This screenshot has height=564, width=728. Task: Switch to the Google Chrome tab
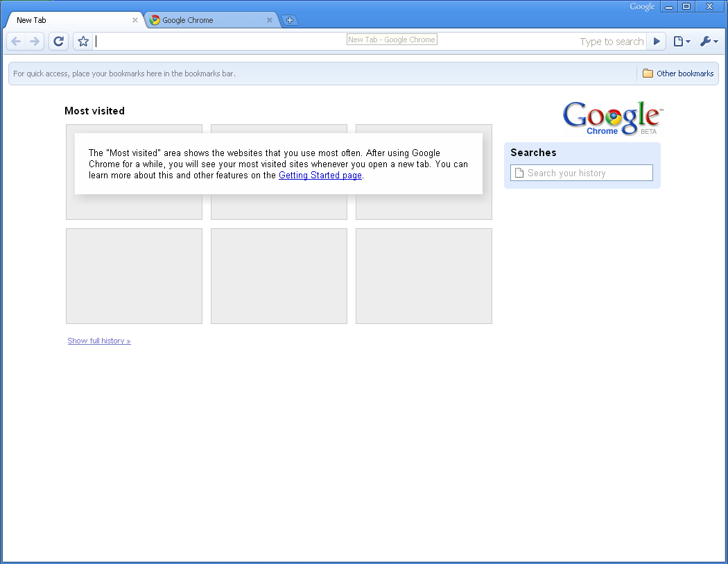tap(201, 20)
